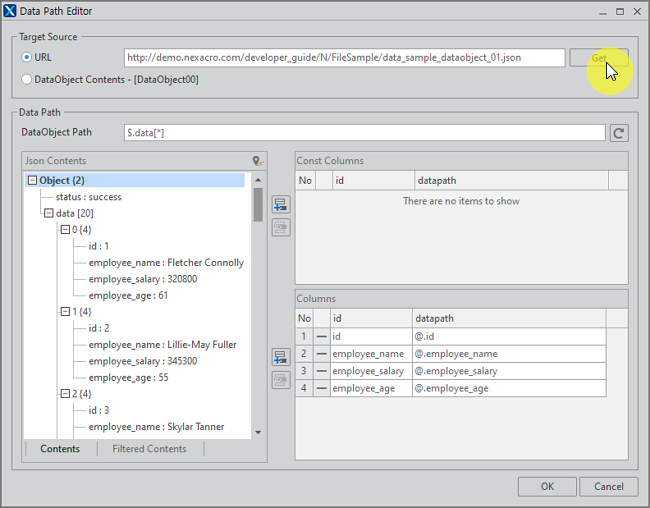Image resolution: width=650 pixels, height=508 pixels.
Task: Select employee_salary : 320800 tree item
Action: point(142,279)
